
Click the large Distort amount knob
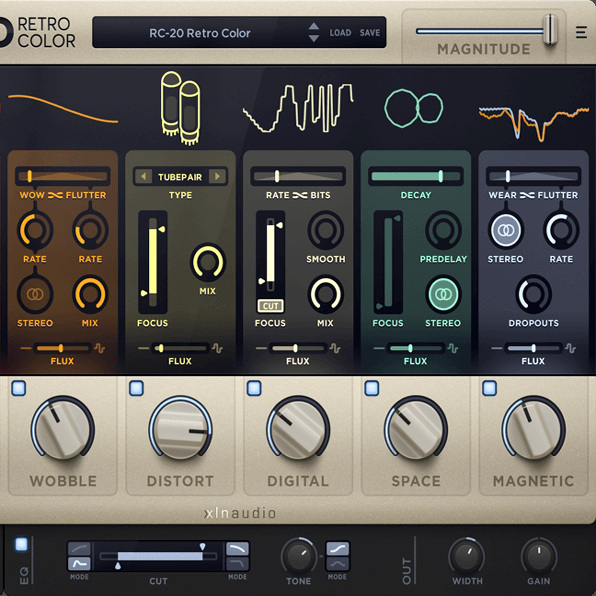tap(180, 429)
